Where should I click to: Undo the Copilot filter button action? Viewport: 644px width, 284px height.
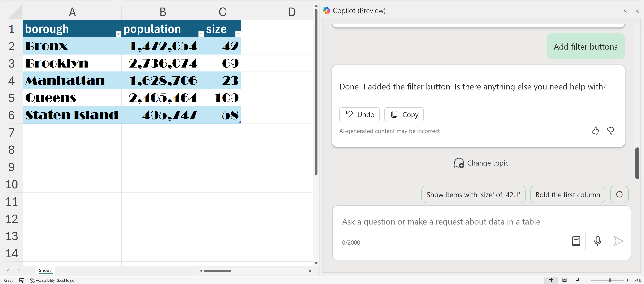point(359,114)
